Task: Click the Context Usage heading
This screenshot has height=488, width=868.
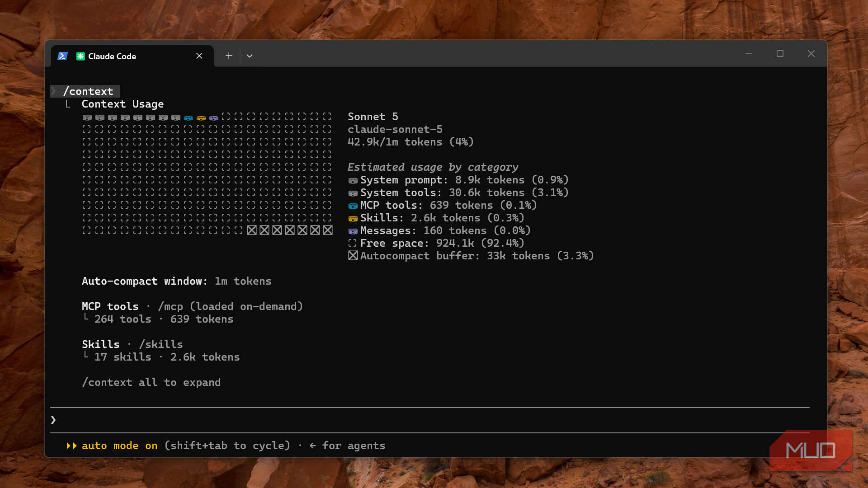Action: click(x=123, y=104)
